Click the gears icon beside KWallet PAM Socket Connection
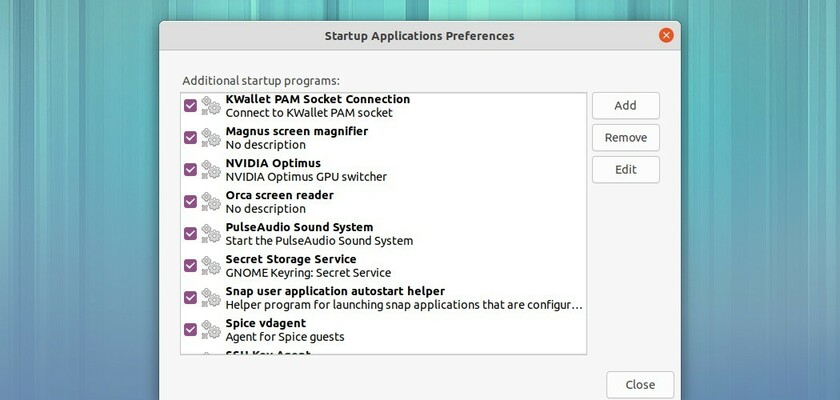840x400 pixels. (x=211, y=106)
